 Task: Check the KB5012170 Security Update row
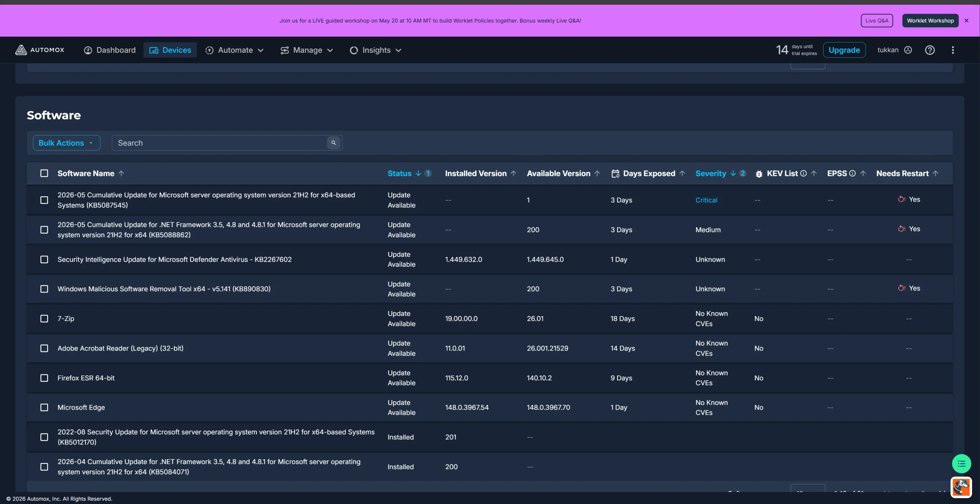[44, 437]
